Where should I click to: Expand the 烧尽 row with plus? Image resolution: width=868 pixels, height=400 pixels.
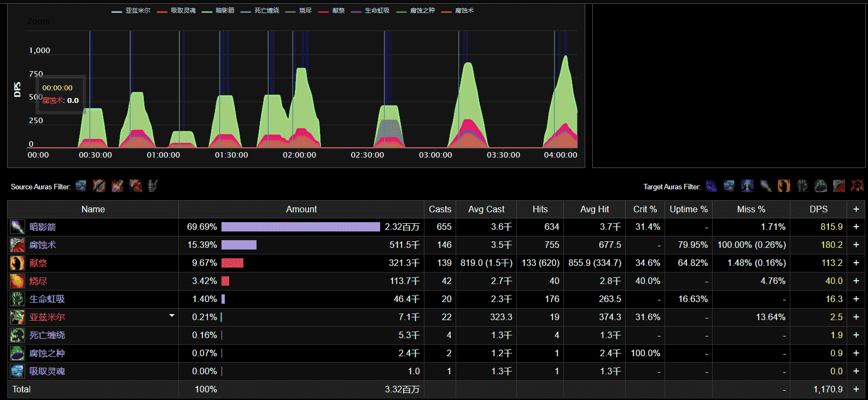[x=856, y=281]
